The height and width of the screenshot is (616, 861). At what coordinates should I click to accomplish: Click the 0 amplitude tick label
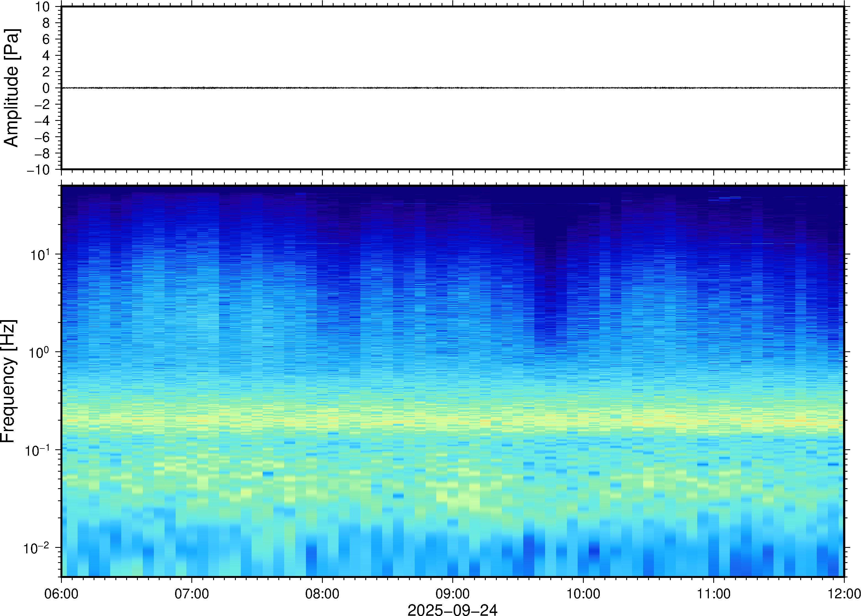(x=46, y=88)
